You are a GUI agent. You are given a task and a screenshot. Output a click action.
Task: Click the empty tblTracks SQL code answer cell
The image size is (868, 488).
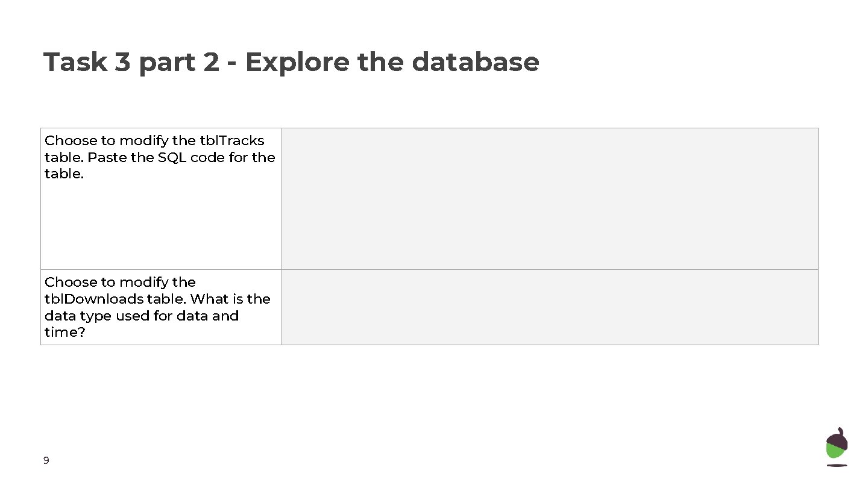549,198
